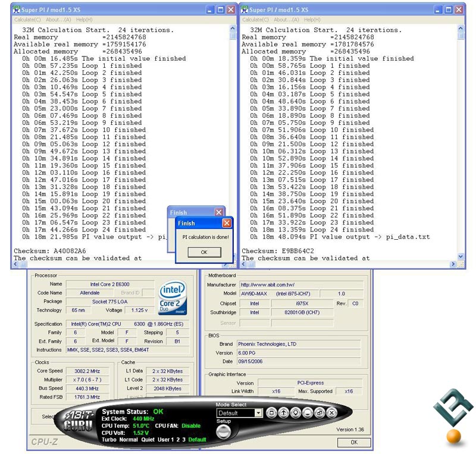Screen dimensions: 476x454
Task: Click the 'Phoenix Technologies, LTD' BIOS brand field
Action: [x=299, y=344]
